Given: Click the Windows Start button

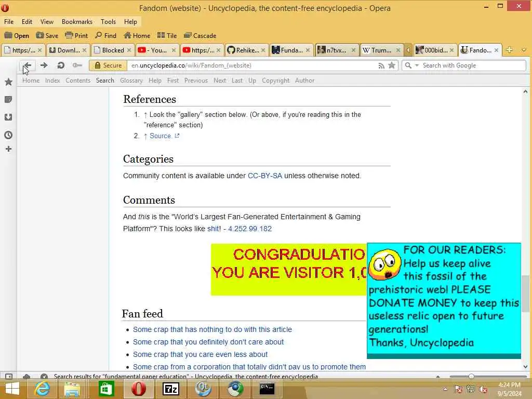Looking at the screenshot, I should (12, 389).
